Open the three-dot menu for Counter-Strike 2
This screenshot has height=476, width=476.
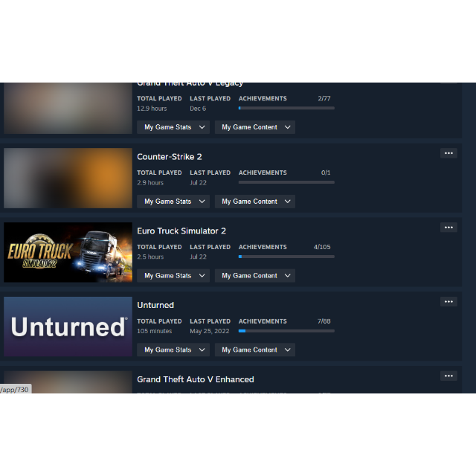point(448,153)
